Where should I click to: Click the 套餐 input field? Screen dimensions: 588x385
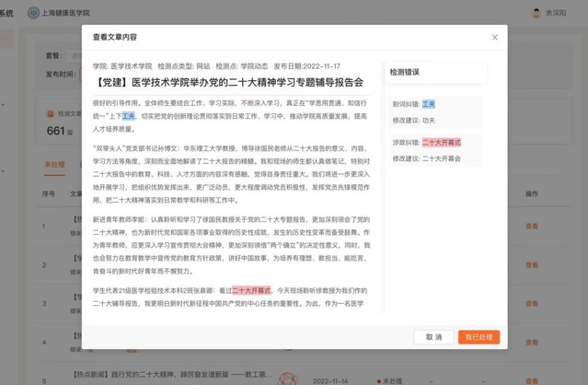(x=74, y=55)
